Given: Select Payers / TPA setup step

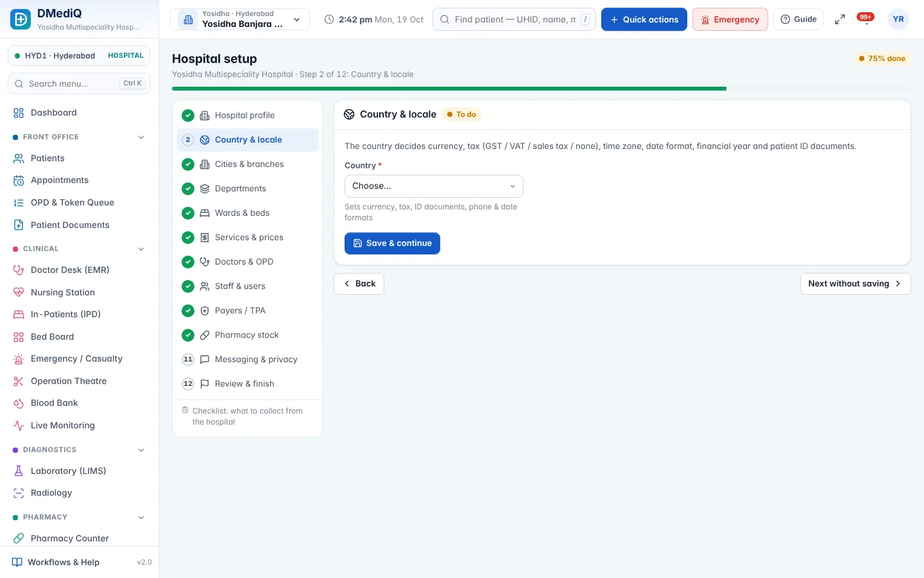Looking at the screenshot, I should (248, 311).
